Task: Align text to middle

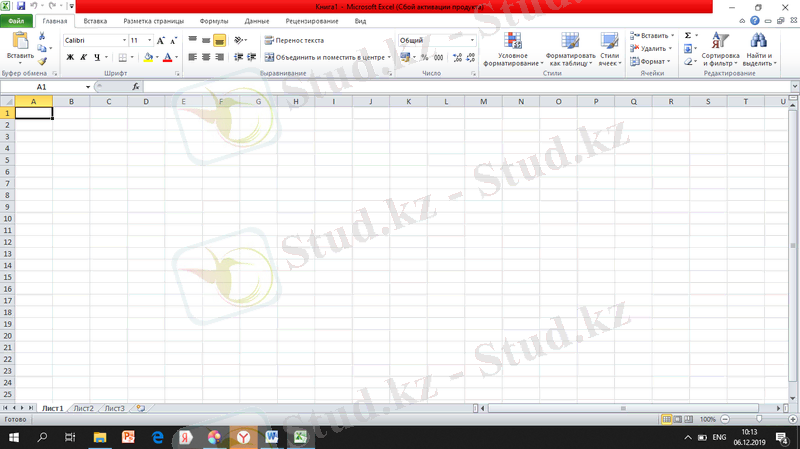Action: pos(206,40)
